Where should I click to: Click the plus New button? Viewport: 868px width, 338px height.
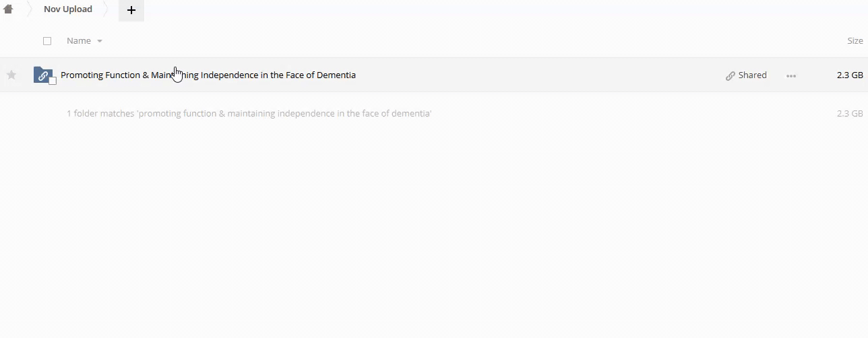tap(131, 10)
